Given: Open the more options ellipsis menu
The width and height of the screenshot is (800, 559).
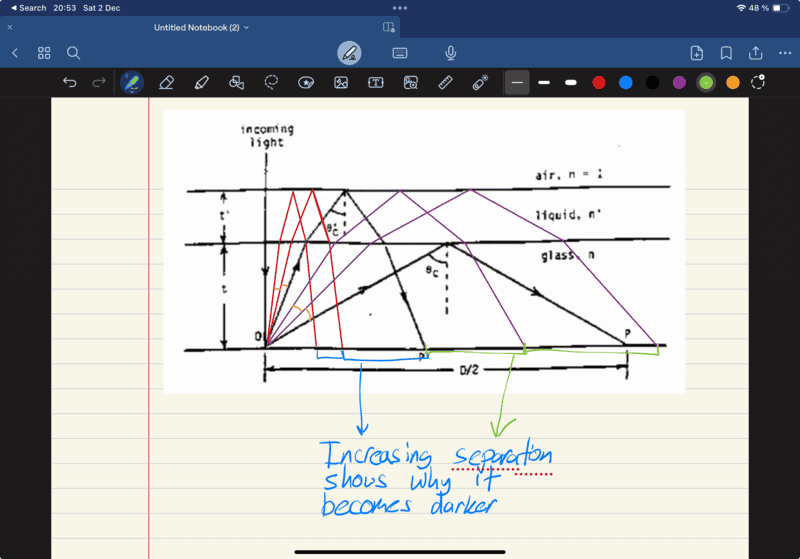Looking at the screenshot, I should pos(785,53).
